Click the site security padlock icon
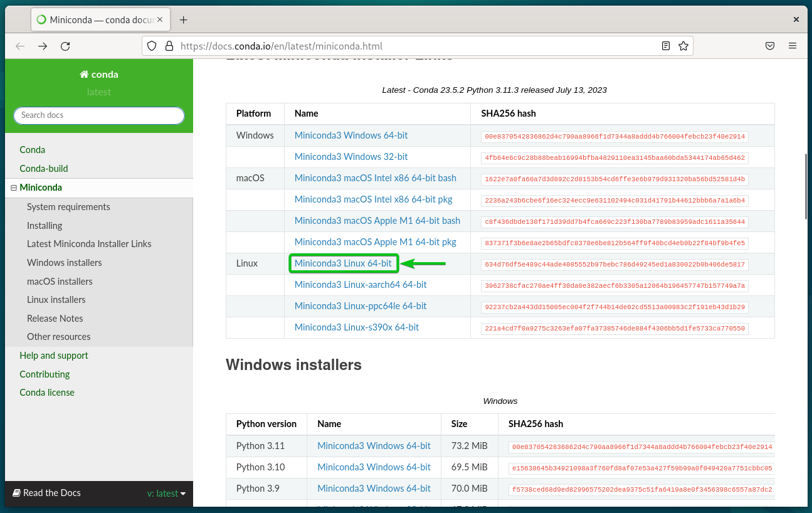 coord(169,46)
